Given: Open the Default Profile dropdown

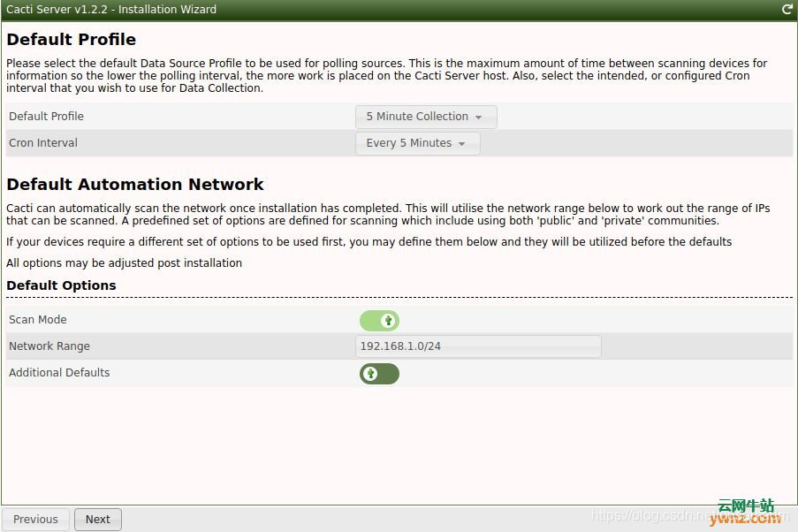Looking at the screenshot, I should click(x=426, y=117).
